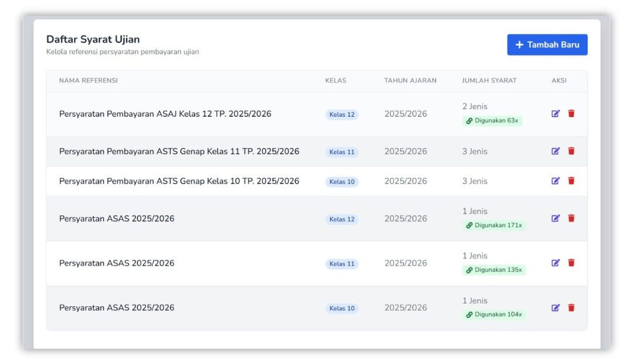Delete the Persyaratan ASAS Kelas 12 row

tap(571, 219)
